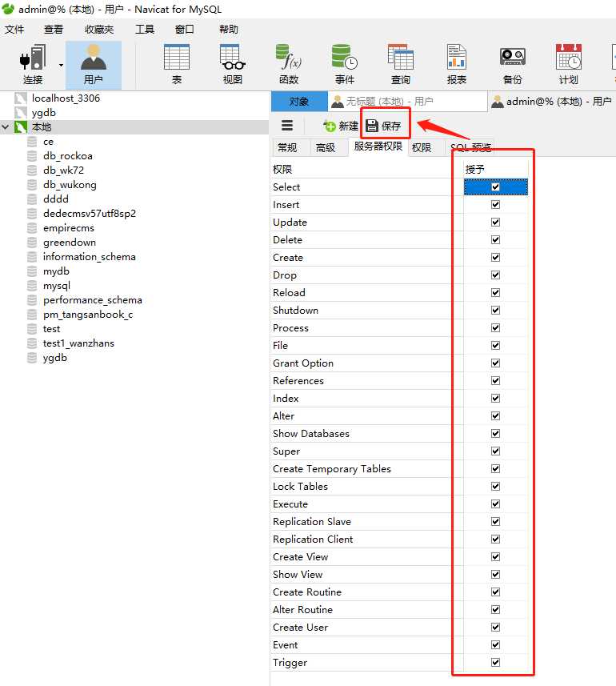Open the 函数 functions icon

pyautogui.click(x=289, y=64)
